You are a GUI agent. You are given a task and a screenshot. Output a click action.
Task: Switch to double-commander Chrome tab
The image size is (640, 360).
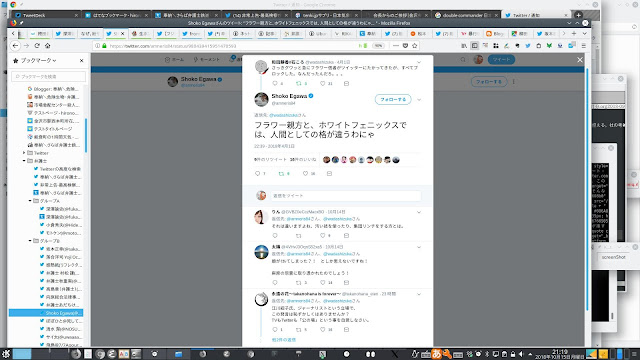point(466,15)
